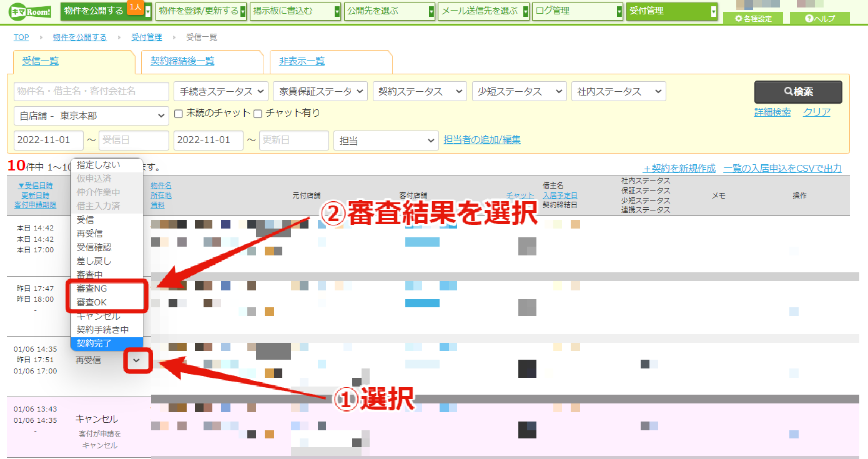Expand the 自店舗 - 東京本部 store dropdown

(91, 116)
